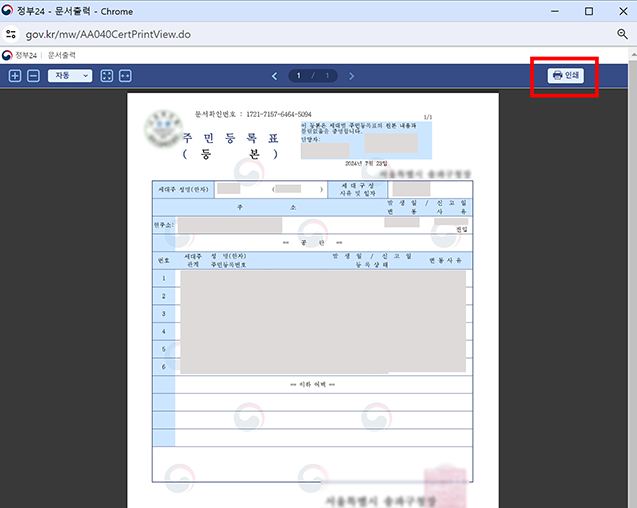The width and height of the screenshot is (637, 508).
Task: Click the site information icon in address bar
Action: click(x=11, y=34)
